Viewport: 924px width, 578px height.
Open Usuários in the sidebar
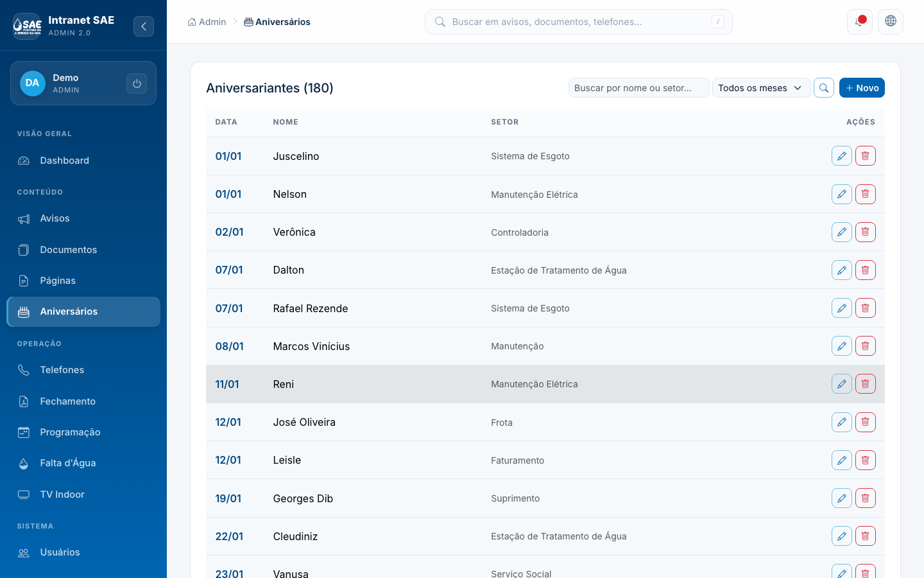[x=83, y=552]
